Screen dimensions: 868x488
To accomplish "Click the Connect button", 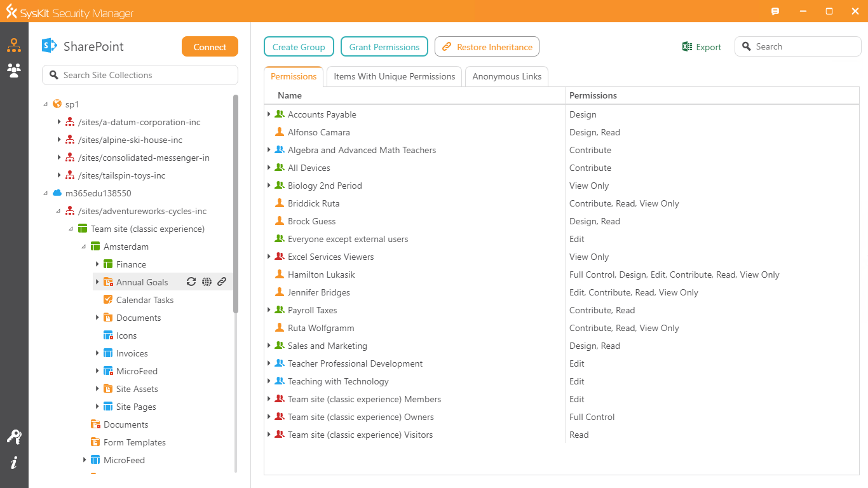I will (210, 47).
